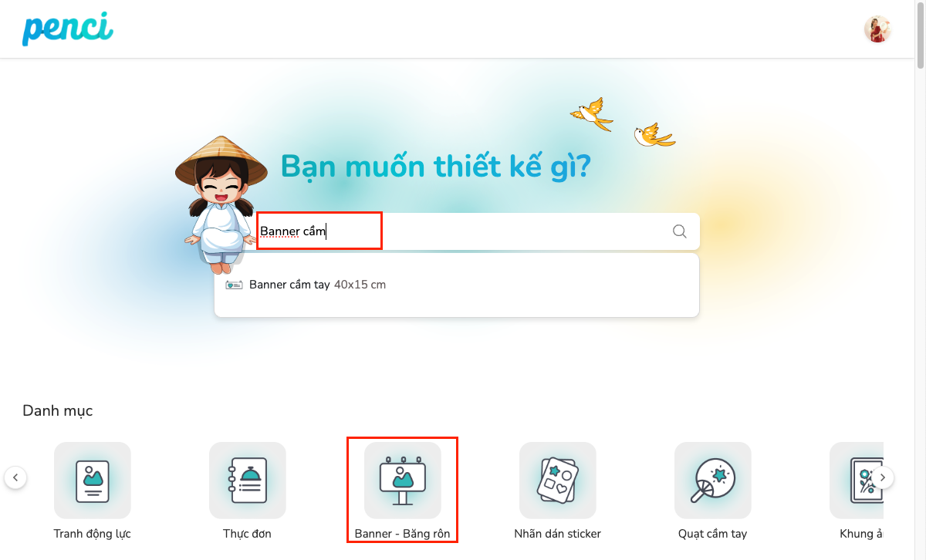Select the Banner cầm tay 40x15 cm suggestion

pos(457,285)
